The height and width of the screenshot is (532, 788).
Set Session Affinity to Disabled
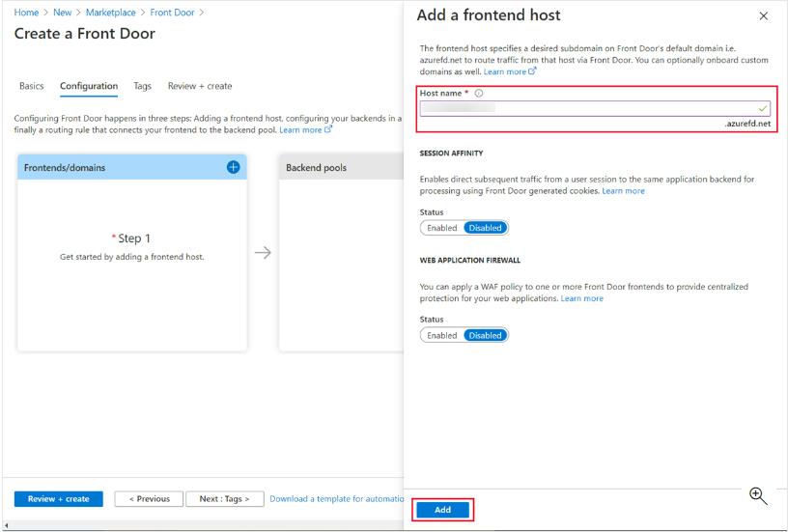pyautogui.click(x=485, y=228)
